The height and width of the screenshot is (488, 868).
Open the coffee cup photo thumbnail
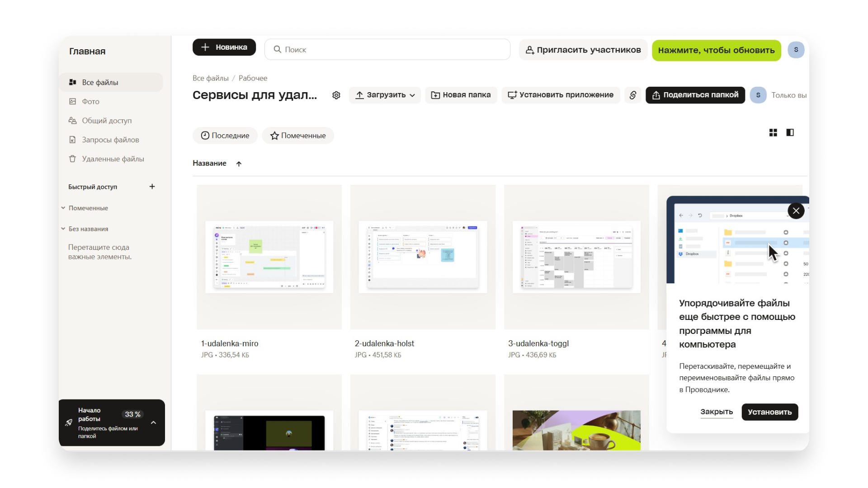(x=576, y=413)
